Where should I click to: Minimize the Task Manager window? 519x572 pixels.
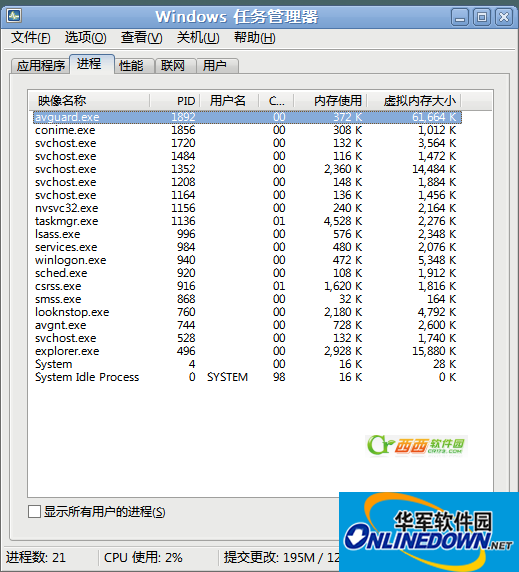(460, 17)
